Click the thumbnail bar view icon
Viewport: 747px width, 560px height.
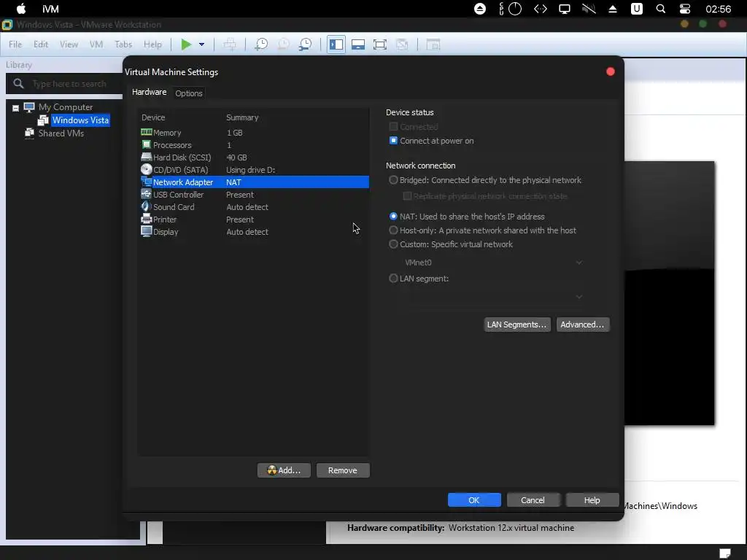coord(358,44)
